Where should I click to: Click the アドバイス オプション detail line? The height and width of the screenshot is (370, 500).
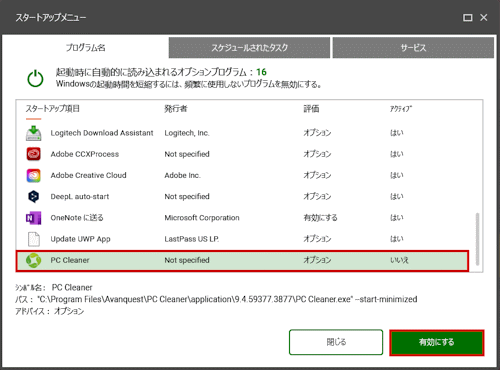50,311
